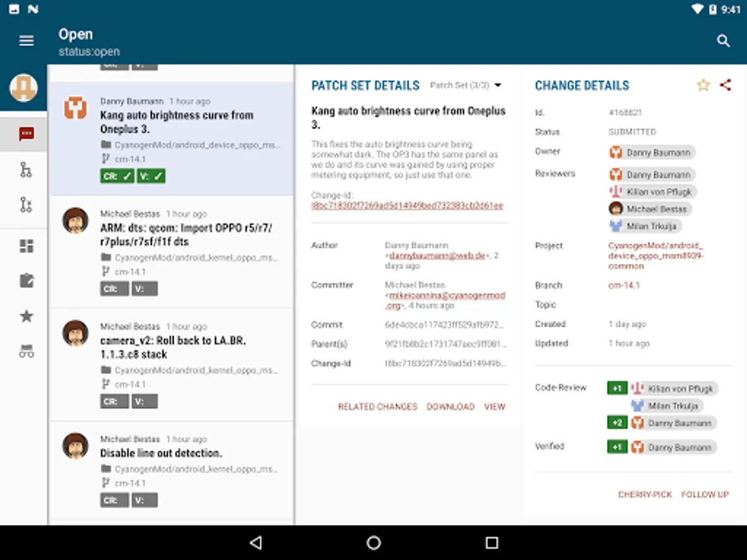Tap +1 Verified score badge
Image resolution: width=747 pixels, height=560 pixels.
coord(618,447)
